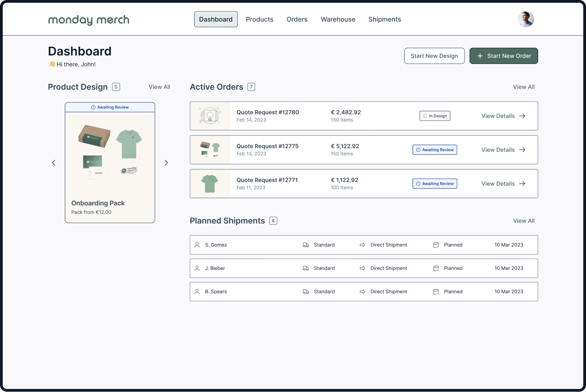The height and width of the screenshot is (392, 586).
Task: Click the monday merch logo
Action: coord(89,20)
